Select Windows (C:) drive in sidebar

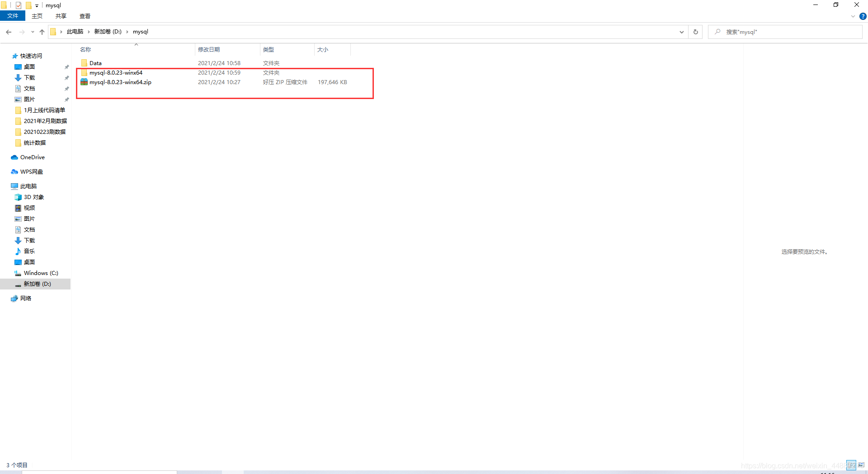[41, 273]
